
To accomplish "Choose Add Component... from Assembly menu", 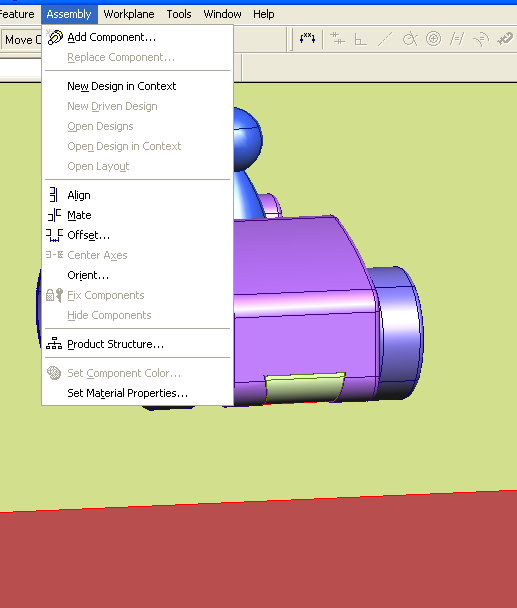I will tap(137, 37).
